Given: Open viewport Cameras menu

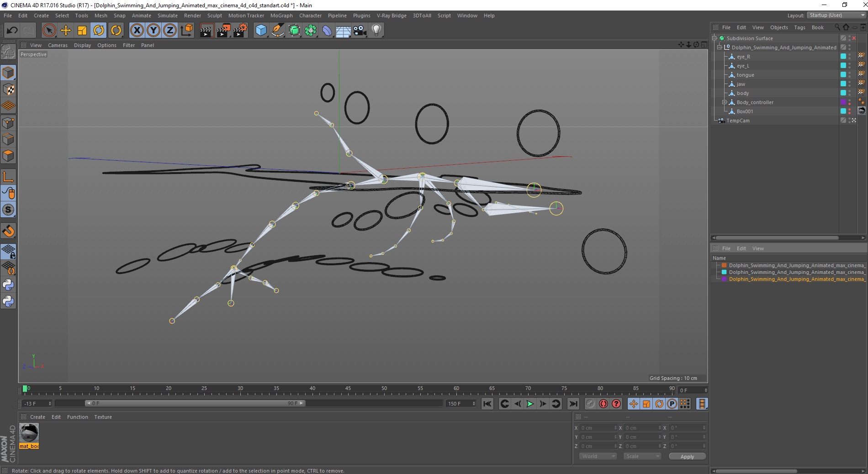Looking at the screenshot, I should pyautogui.click(x=58, y=45).
